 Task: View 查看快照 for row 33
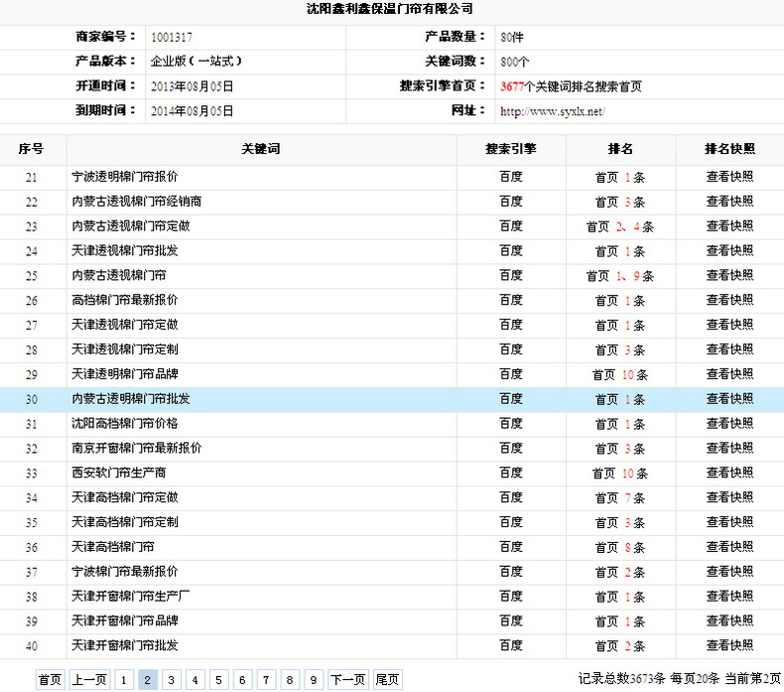(x=729, y=473)
